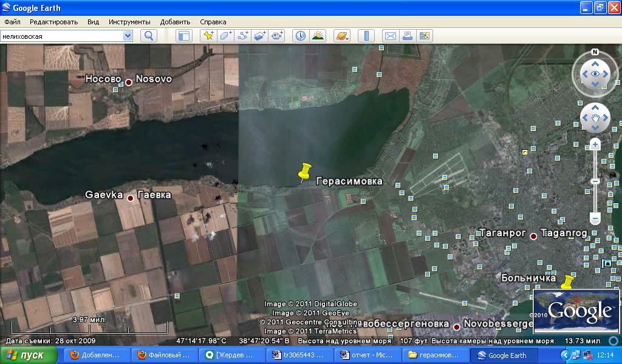Image resolution: width=622 pixels, height=364 pixels.
Task: Click the N north-up button on the compass
Action: pos(595,52)
